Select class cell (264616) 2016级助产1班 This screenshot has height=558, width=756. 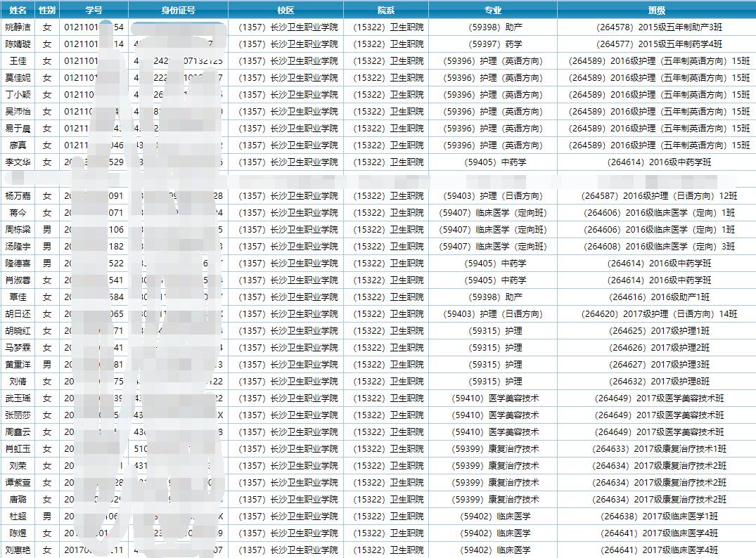point(656,297)
